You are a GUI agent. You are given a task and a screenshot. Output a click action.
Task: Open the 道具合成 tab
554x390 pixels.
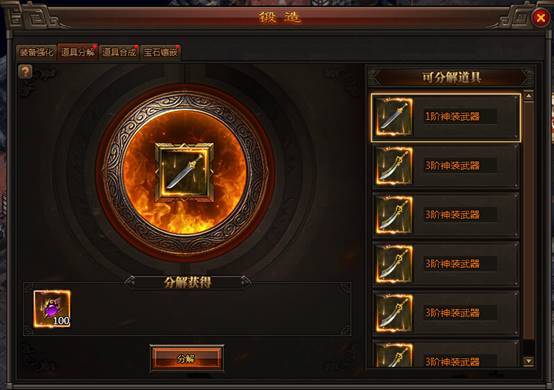point(119,52)
